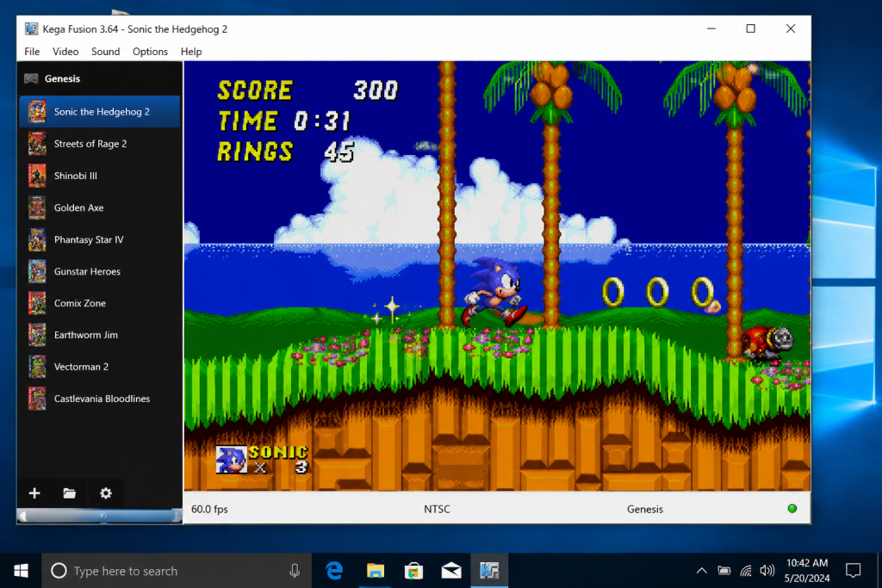Screen dimensions: 882x588
Task: Show hidden tray icons chevron
Action: point(701,571)
